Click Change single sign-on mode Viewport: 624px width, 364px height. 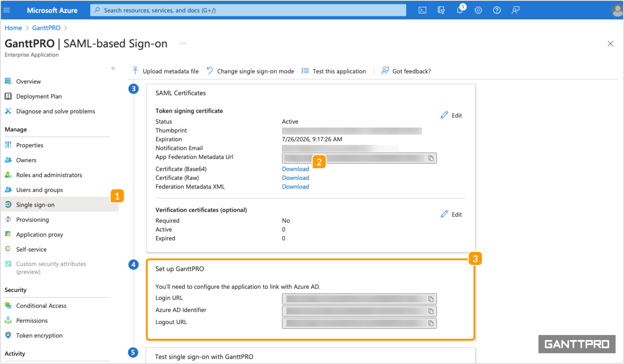point(250,71)
